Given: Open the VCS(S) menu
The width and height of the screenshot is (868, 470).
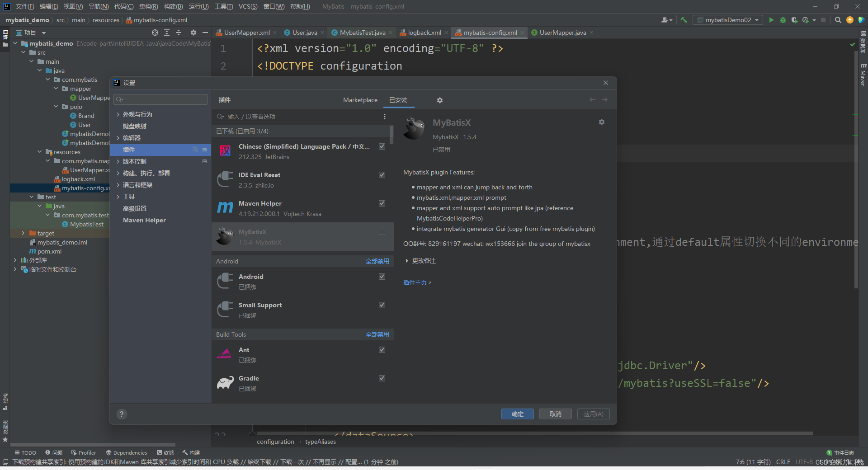Looking at the screenshot, I should coord(248,6).
